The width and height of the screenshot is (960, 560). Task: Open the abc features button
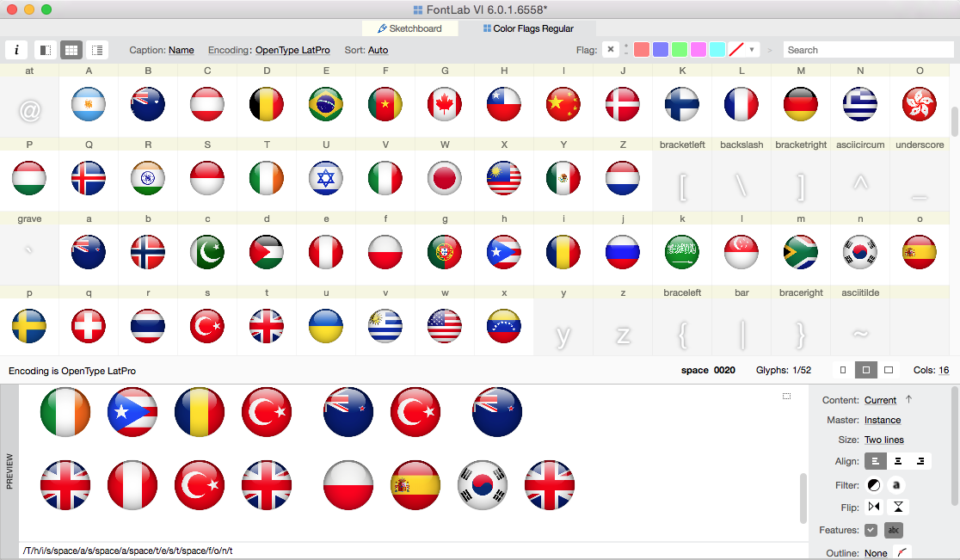pos(894,530)
